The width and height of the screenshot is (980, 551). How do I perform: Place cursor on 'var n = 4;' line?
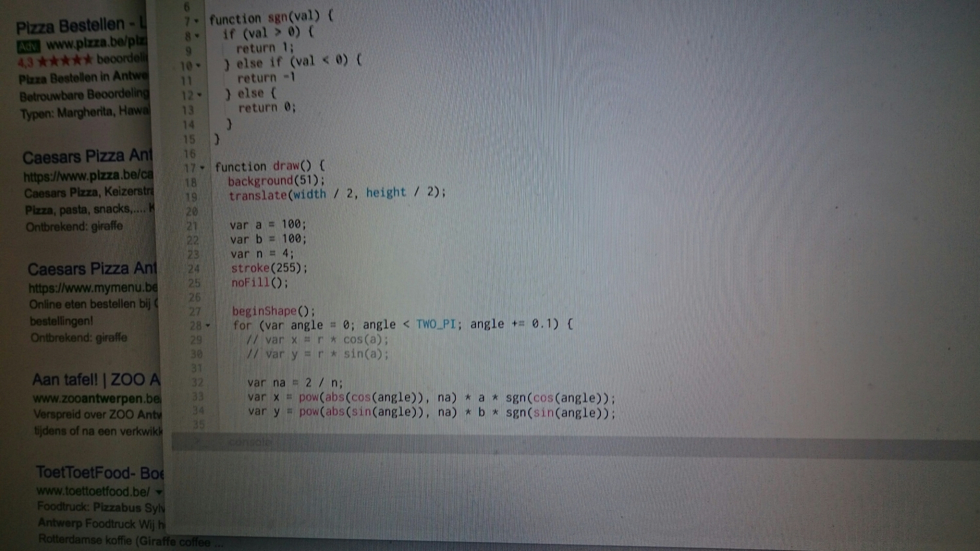tap(262, 254)
